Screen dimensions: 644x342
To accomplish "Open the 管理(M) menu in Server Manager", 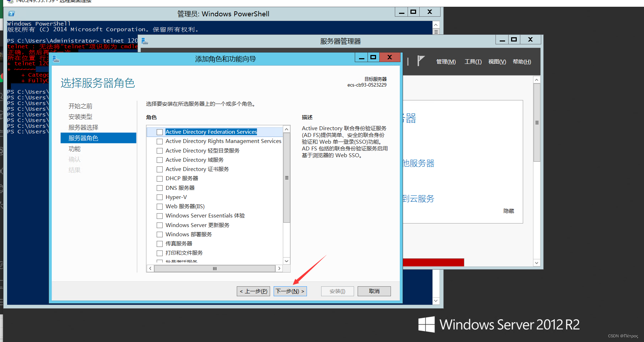I will (x=446, y=61).
